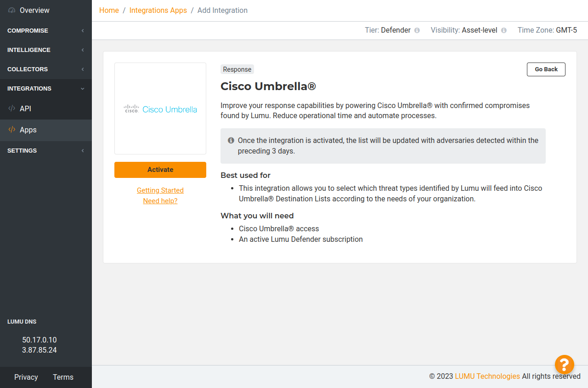Click the Cisco Umbrella logo image
The height and width of the screenshot is (388, 588).
pyautogui.click(x=160, y=109)
